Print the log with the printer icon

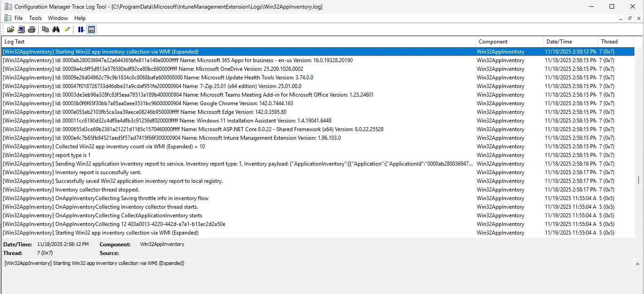coord(32,29)
